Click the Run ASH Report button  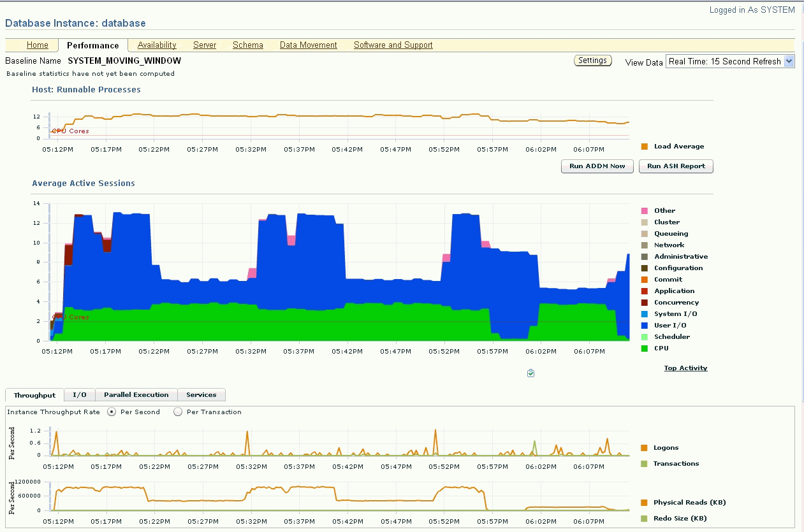pos(676,166)
